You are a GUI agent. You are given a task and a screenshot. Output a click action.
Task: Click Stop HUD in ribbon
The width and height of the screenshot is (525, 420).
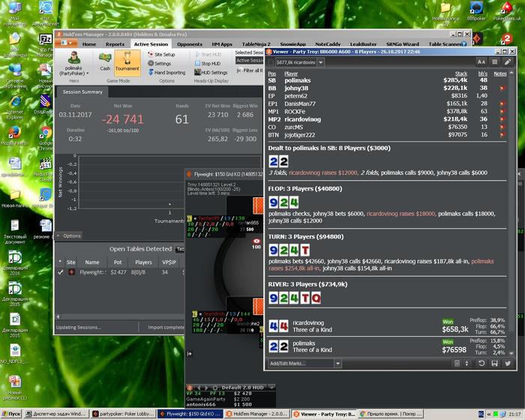208,63
